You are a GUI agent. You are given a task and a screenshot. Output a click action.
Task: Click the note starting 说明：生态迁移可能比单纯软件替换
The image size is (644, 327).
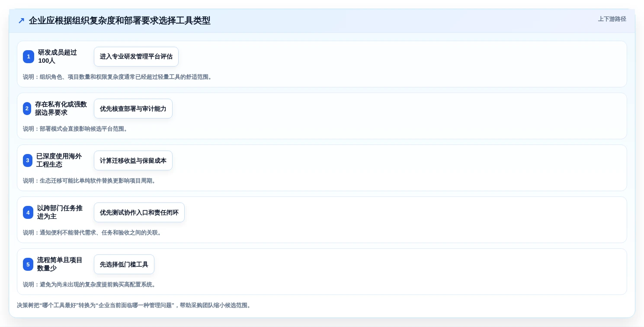(90, 181)
